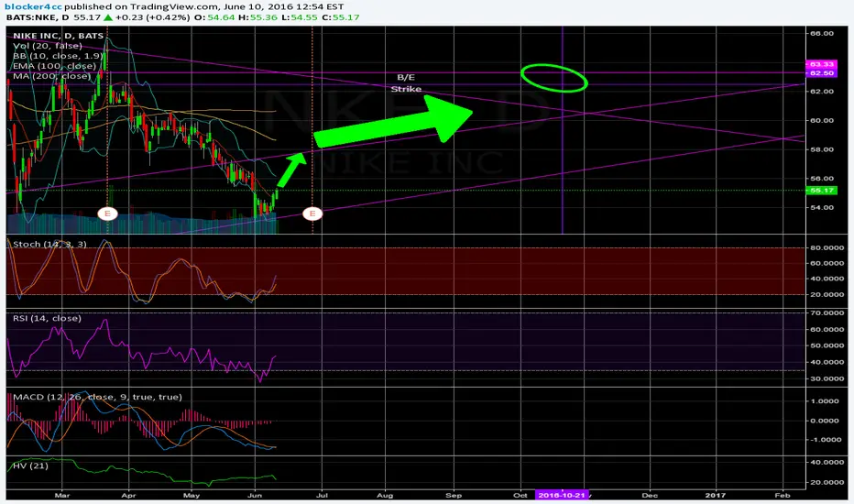Select the Stoch (14, 3, 3) pane legend
The width and height of the screenshot is (854, 504).
(x=49, y=244)
